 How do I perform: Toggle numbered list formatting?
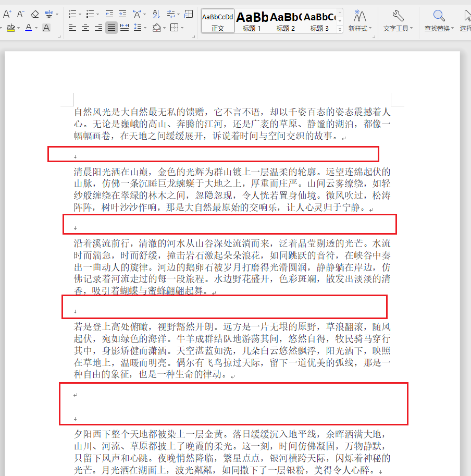tap(90, 13)
